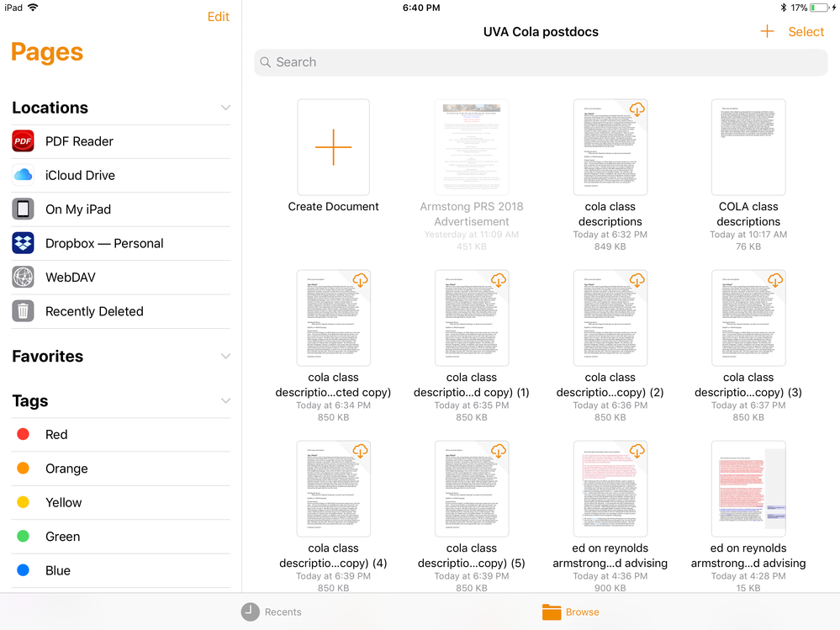This screenshot has height=630, width=840.
Task: Download copy (5) via cloud icon
Action: [x=499, y=451]
